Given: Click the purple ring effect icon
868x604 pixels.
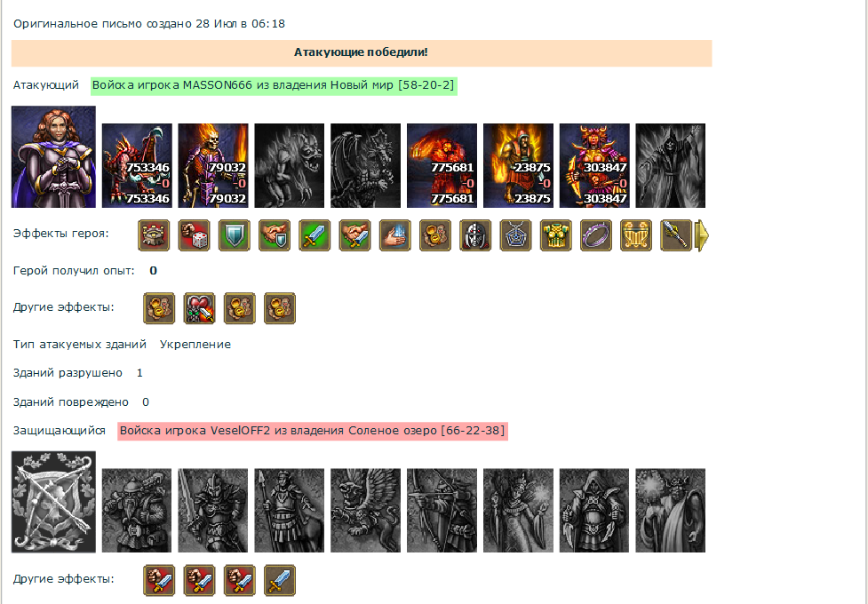Looking at the screenshot, I should pos(596,235).
